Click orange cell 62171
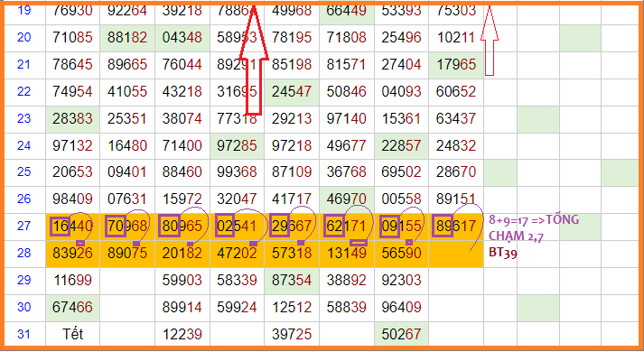Screen dimensions: 644x352 347,227
